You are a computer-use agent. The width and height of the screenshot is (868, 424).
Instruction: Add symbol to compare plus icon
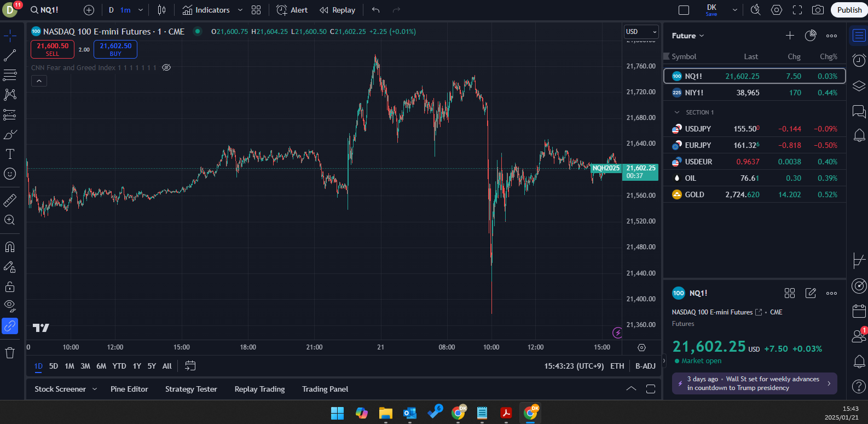[89, 10]
